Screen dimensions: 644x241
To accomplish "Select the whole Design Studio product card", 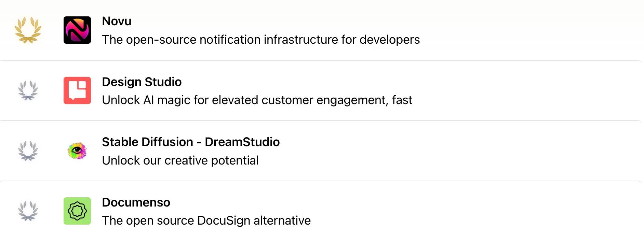I will point(321,90).
